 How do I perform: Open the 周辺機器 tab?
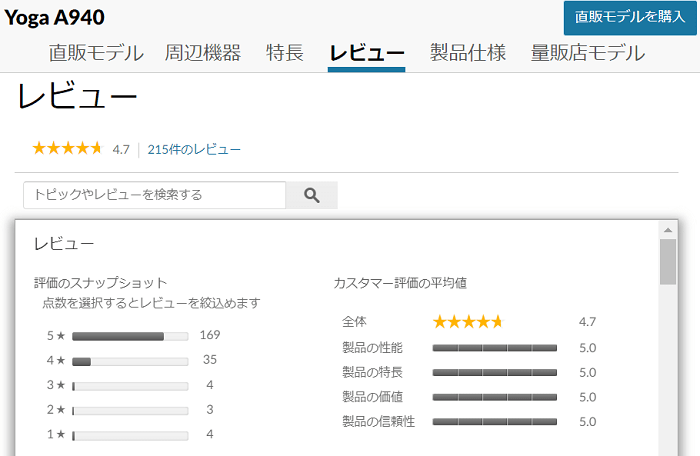(203, 53)
